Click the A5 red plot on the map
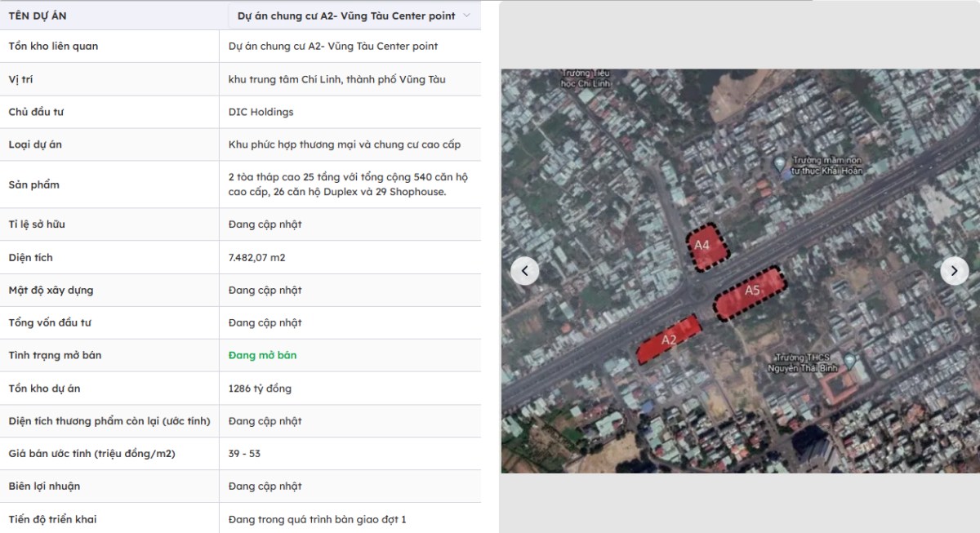This screenshot has width=980, height=533. click(x=750, y=293)
